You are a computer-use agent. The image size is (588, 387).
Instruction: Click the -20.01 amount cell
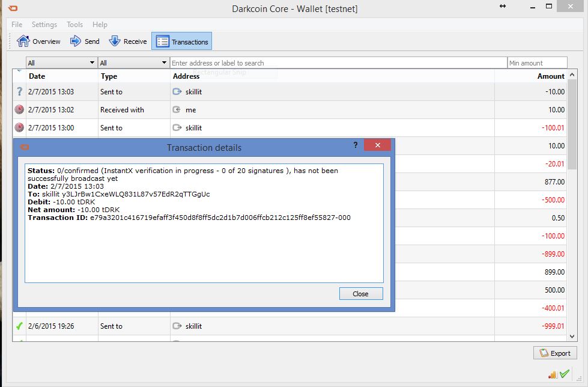click(530, 163)
